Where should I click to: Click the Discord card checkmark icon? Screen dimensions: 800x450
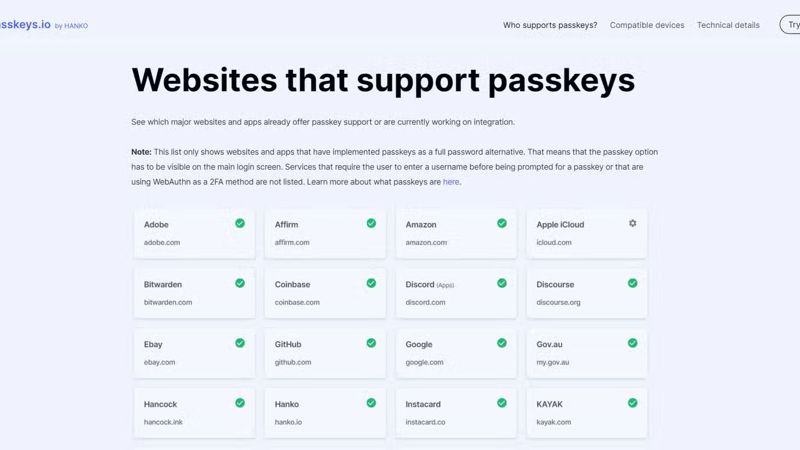click(x=502, y=283)
